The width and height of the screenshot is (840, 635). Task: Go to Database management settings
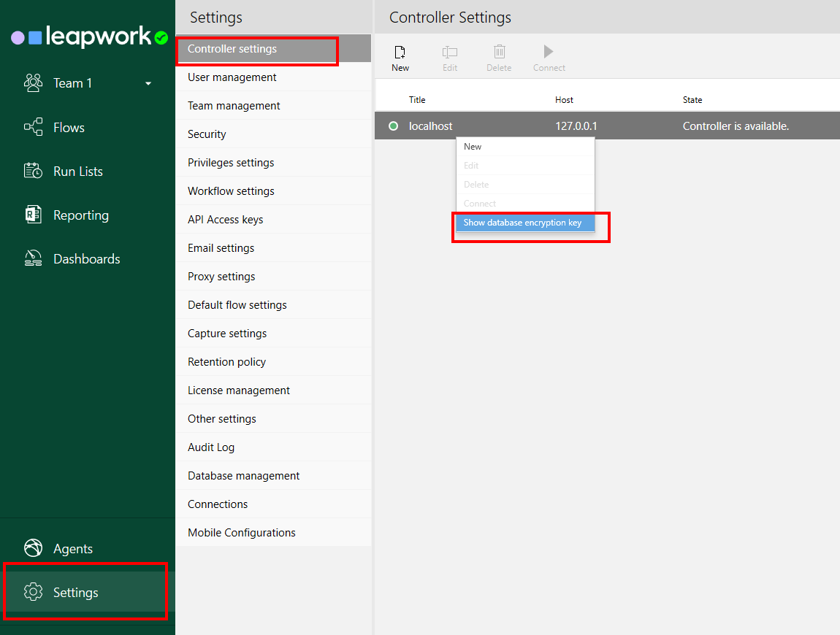coord(244,476)
